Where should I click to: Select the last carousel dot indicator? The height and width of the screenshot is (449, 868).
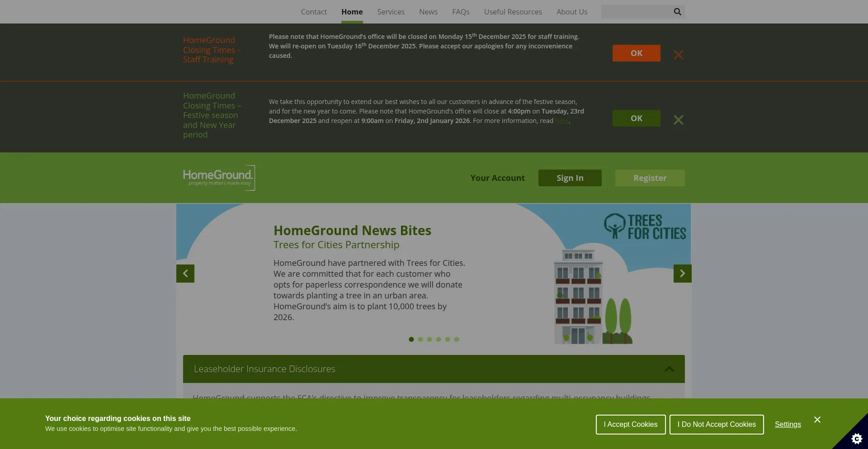tap(457, 339)
